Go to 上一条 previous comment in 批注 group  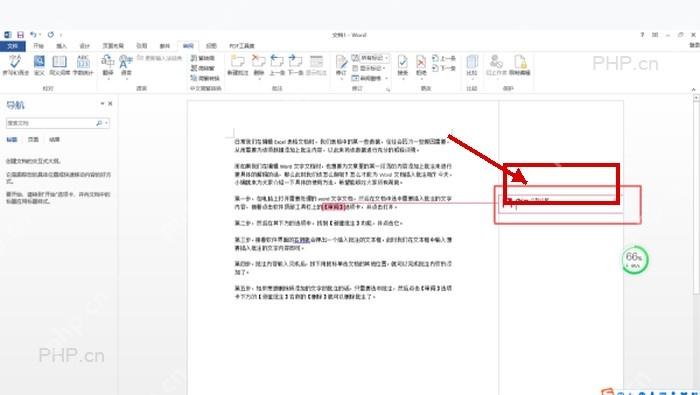(277, 65)
